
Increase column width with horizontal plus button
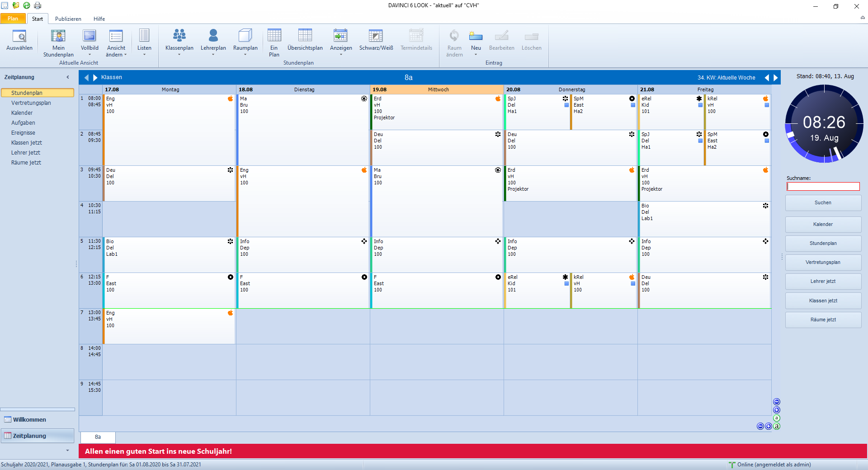769,426
